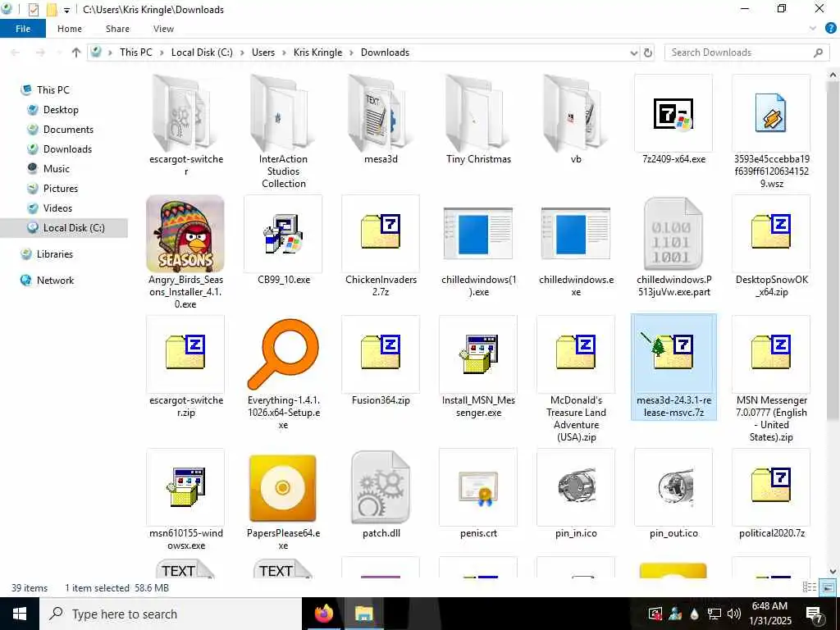840x630 pixels.
Task: Select McDonald's Treasure Land Adventure zip
Action: click(576, 379)
